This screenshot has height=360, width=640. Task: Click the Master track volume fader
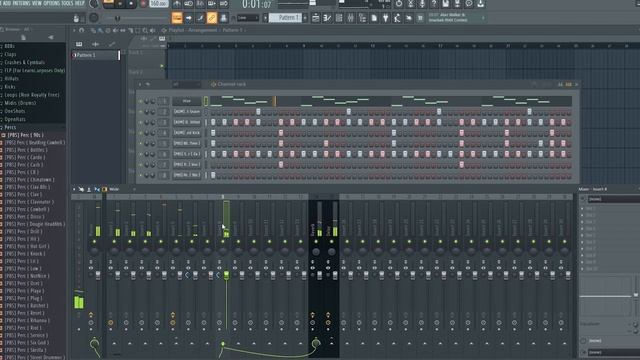pyautogui.click(x=98, y=275)
